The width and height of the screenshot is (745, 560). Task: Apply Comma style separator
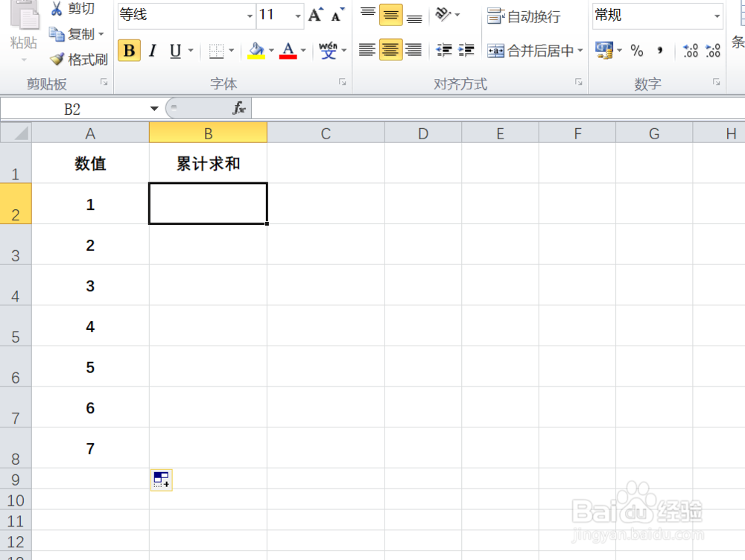coord(660,51)
